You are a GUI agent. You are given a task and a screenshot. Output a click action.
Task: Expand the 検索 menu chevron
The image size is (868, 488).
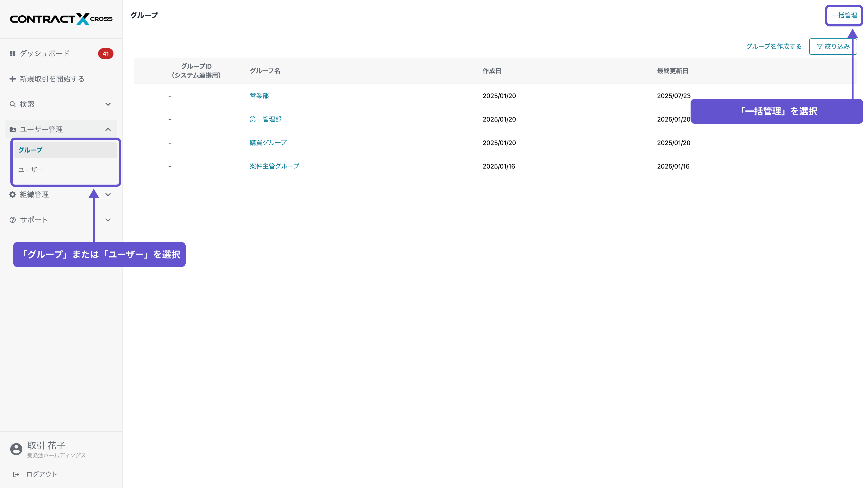point(108,104)
